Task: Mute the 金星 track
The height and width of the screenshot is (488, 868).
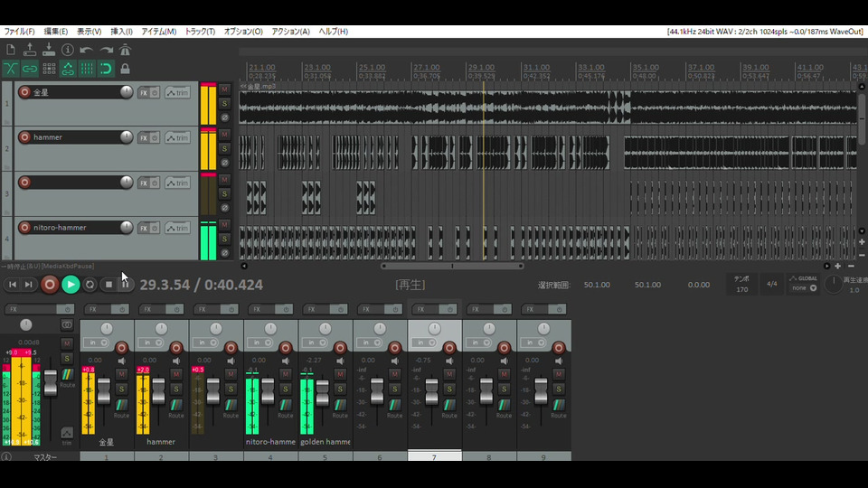Action: pos(224,89)
